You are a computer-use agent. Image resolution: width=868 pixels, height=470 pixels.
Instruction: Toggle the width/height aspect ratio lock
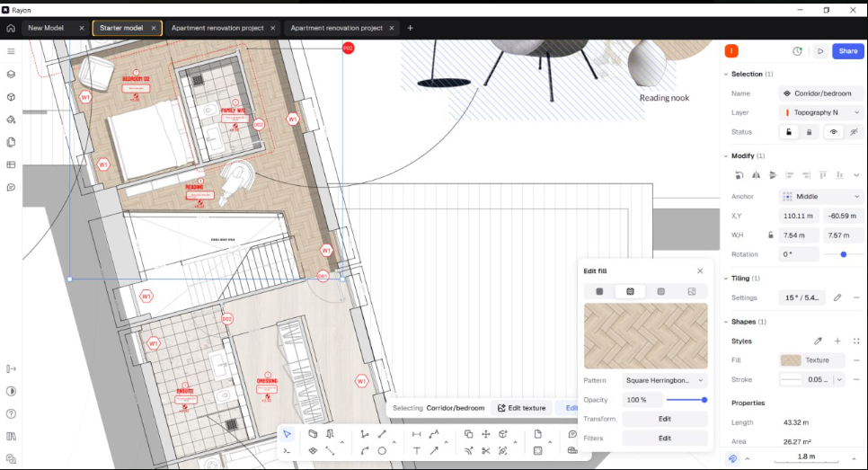coord(771,235)
